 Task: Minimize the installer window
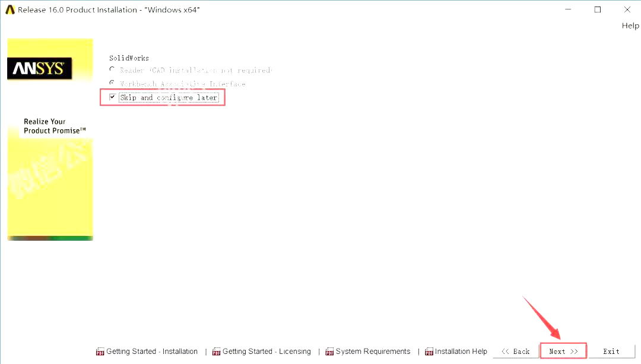click(x=568, y=10)
